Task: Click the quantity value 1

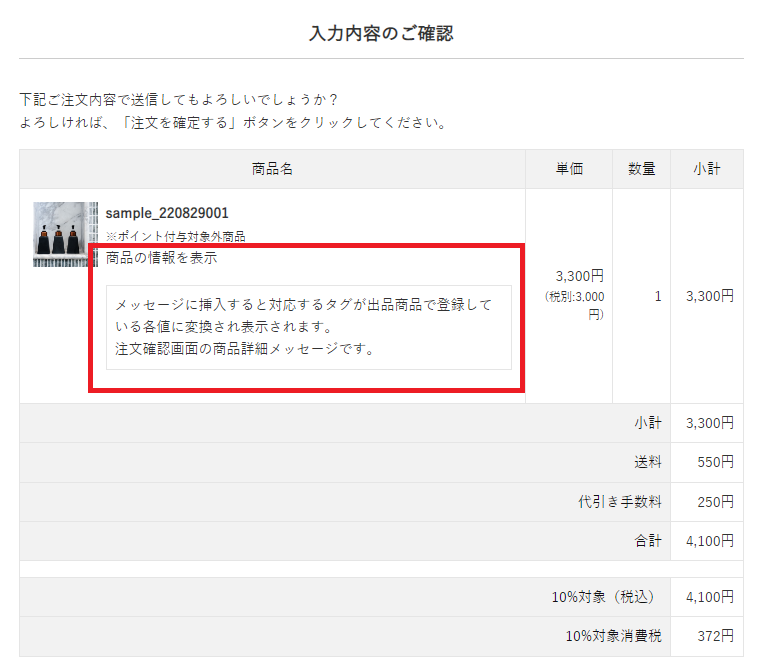Action: tap(658, 296)
